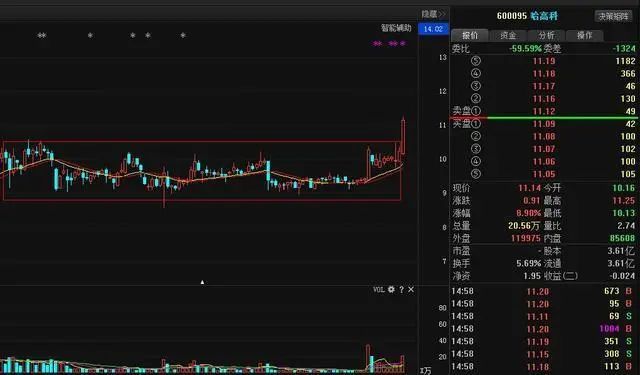
Task: Switch to the 报价 tab
Action: click(470, 36)
